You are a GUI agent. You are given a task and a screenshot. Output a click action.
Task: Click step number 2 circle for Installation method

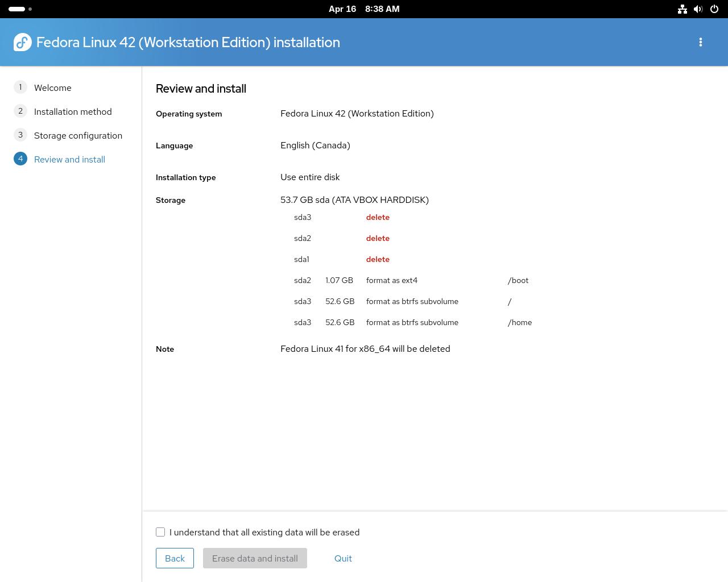[x=20, y=111]
